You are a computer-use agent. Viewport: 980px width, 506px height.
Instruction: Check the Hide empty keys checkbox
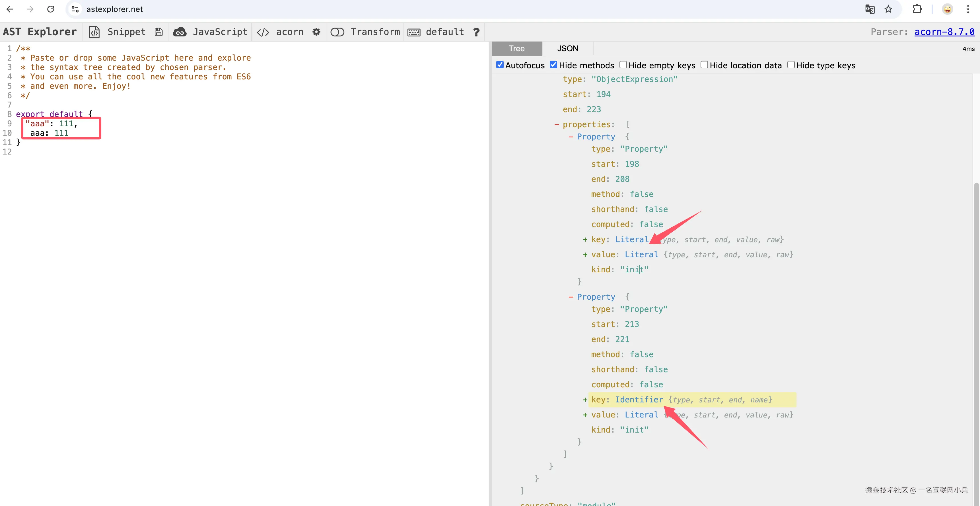coord(623,65)
